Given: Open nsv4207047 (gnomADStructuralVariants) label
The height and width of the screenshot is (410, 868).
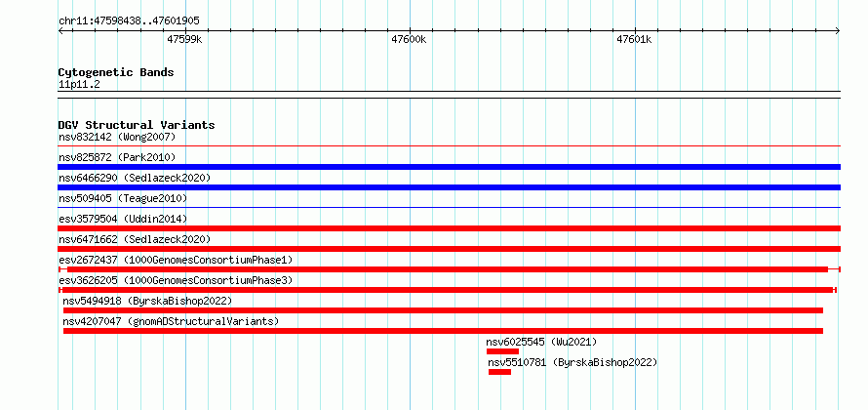Looking at the screenshot, I should (171, 321).
